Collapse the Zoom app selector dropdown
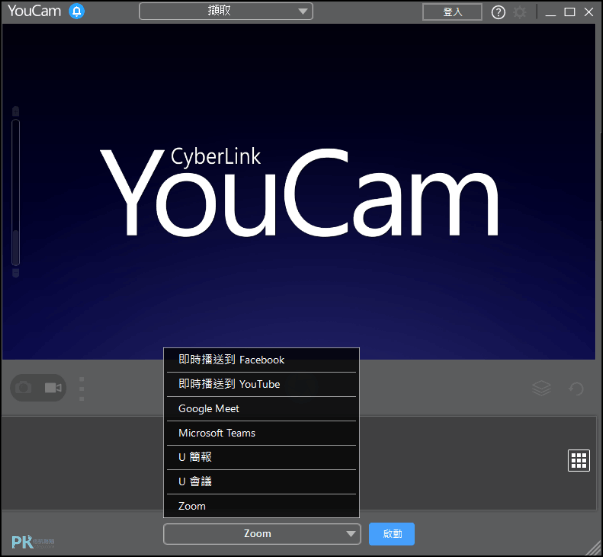 pos(262,534)
